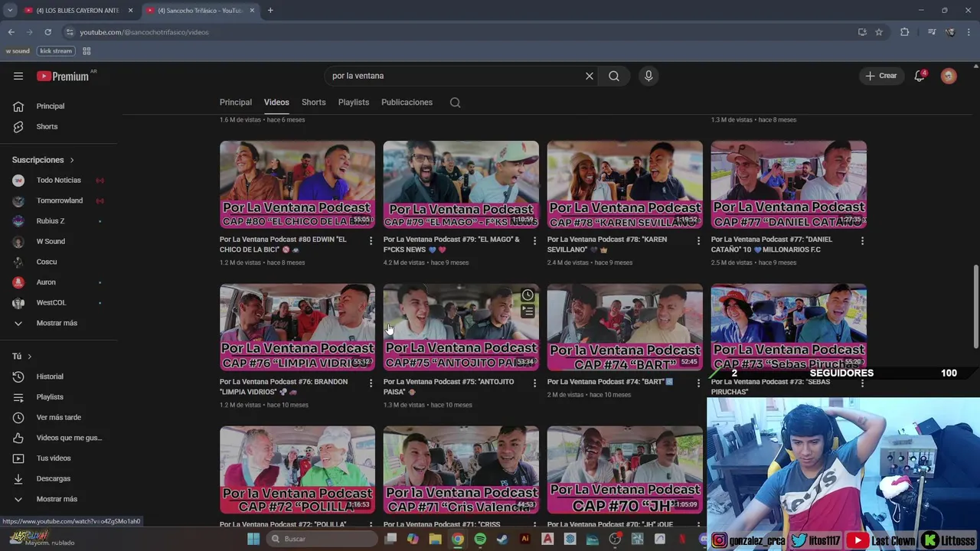This screenshot has height=551, width=980.
Task: Click the Crear button
Action: 881,76
